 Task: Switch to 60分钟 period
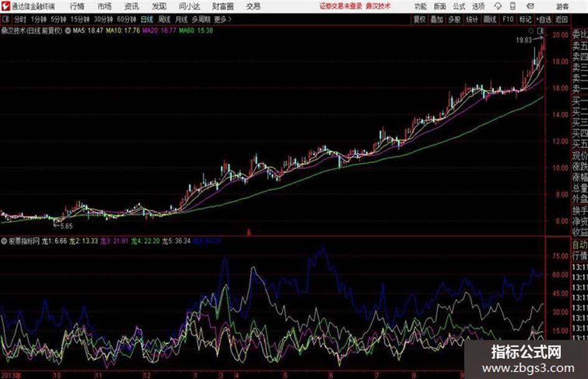(126, 19)
